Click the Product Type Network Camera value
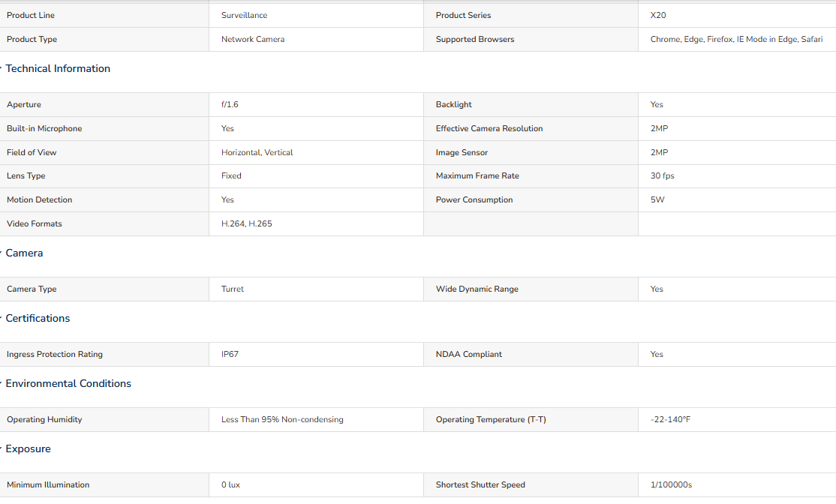The image size is (836, 504). tap(253, 40)
